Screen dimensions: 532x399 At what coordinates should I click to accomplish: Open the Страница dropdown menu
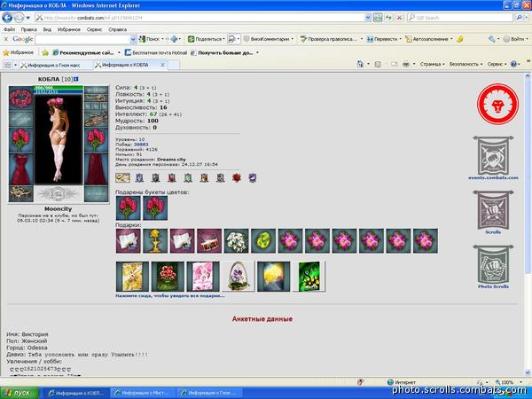[x=432, y=64]
